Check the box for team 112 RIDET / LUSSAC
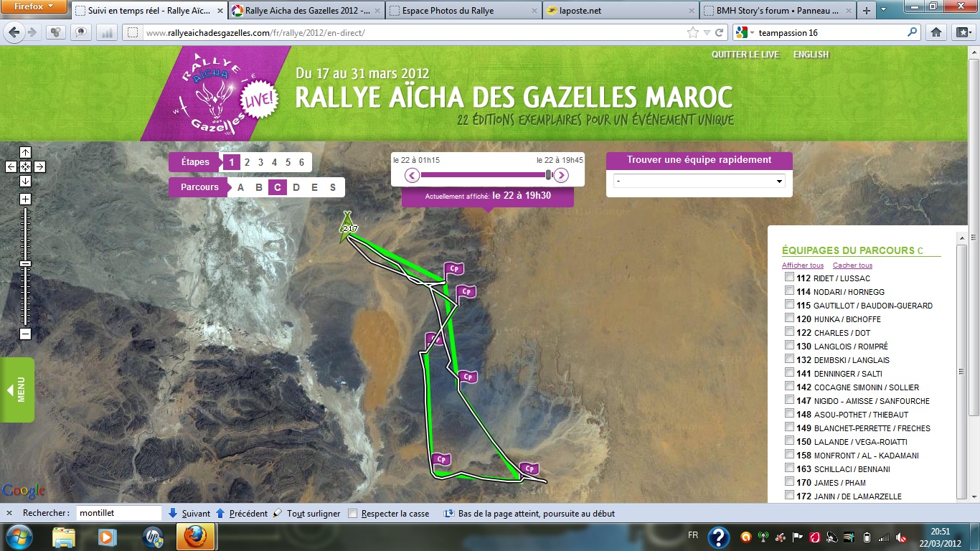 789,278
